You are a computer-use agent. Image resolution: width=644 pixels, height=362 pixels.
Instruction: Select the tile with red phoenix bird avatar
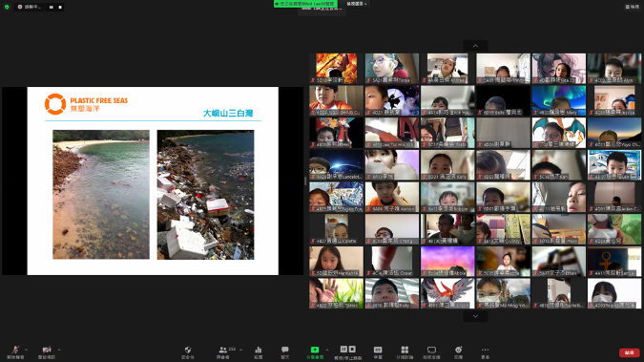pyautogui.click(x=447, y=293)
